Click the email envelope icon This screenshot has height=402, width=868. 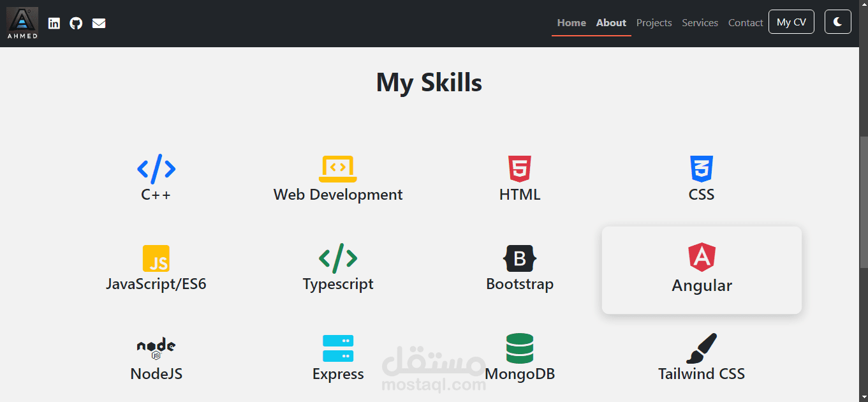click(x=99, y=23)
